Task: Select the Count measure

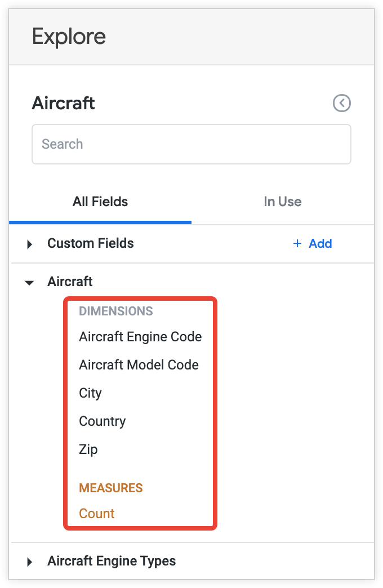Action: click(x=97, y=513)
